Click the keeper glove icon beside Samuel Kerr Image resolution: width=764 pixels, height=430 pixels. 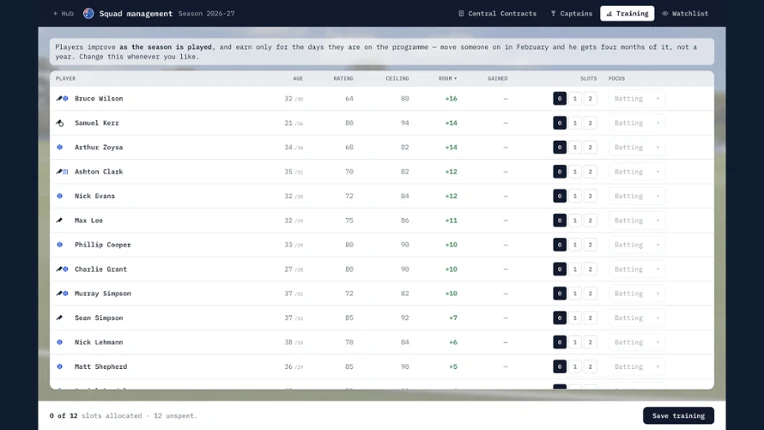60,123
